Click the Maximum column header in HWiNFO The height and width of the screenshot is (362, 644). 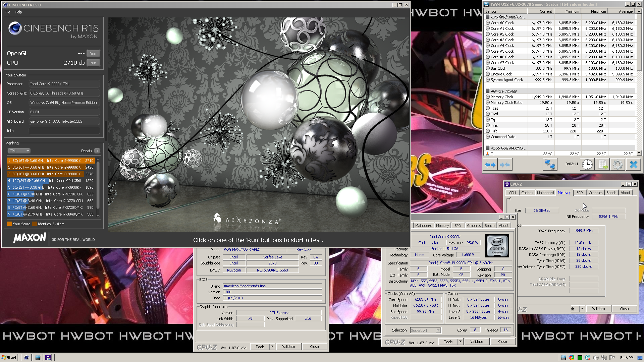[594, 11]
